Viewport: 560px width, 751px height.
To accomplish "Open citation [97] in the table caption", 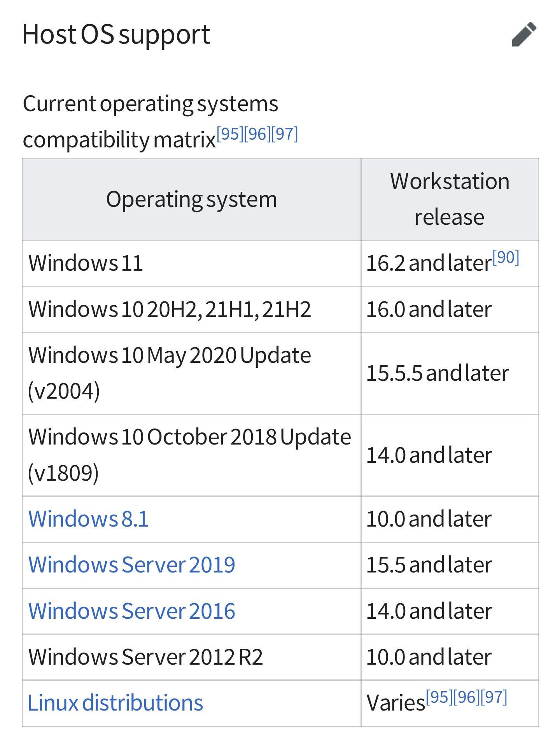I will [x=285, y=134].
